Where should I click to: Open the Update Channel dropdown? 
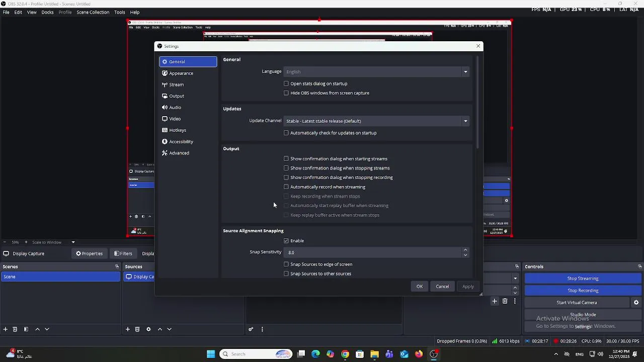tap(376, 121)
